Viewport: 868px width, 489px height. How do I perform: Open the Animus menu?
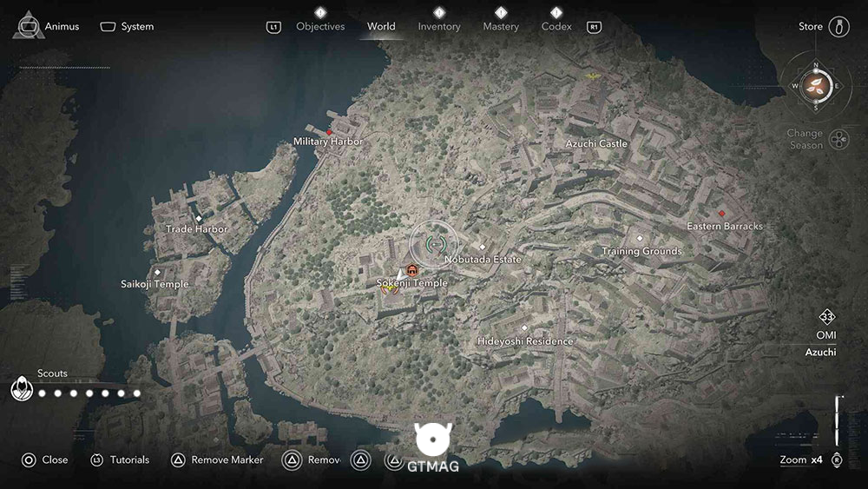[46, 26]
